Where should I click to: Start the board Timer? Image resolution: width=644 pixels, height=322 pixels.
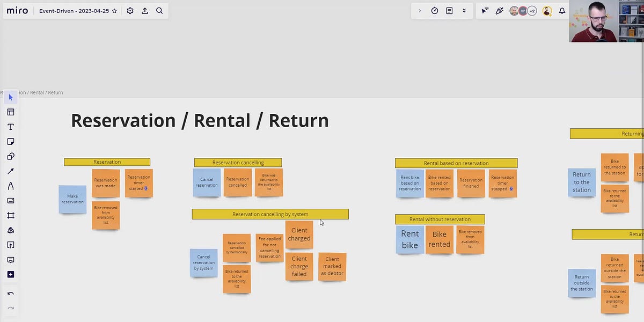(x=435, y=10)
